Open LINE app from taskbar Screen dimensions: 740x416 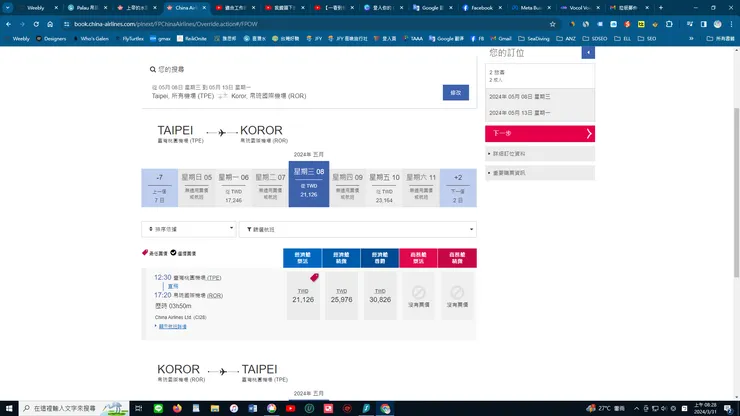158,408
